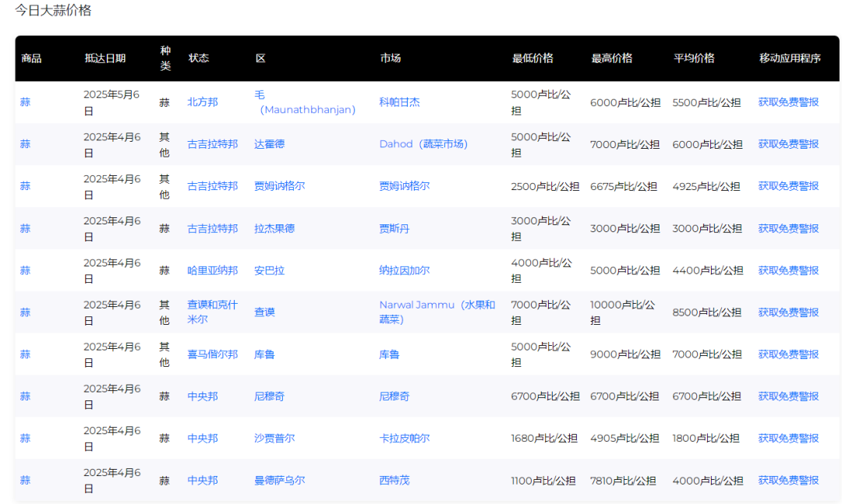Open 曼德萨乌尔 district link
Image resolution: width=842 pixels, height=504 pixels.
click(x=279, y=480)
